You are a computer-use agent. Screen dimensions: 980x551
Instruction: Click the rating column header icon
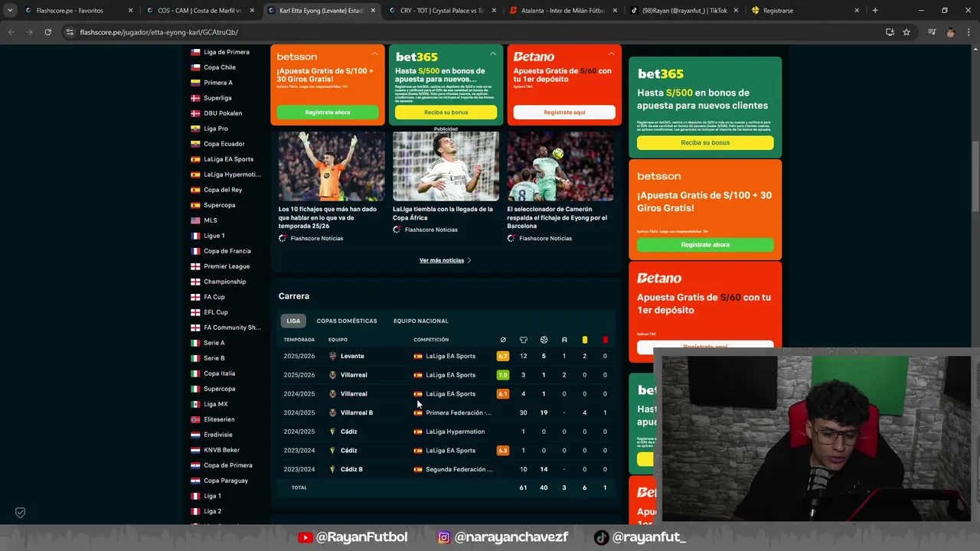click(x=503, y=340)
